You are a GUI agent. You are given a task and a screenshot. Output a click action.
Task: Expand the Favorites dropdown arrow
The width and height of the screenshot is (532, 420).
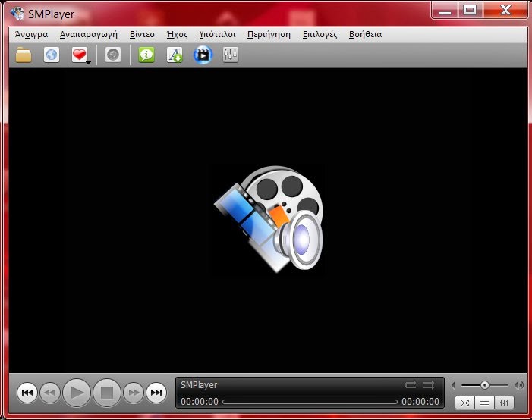[x=88, y=62]
